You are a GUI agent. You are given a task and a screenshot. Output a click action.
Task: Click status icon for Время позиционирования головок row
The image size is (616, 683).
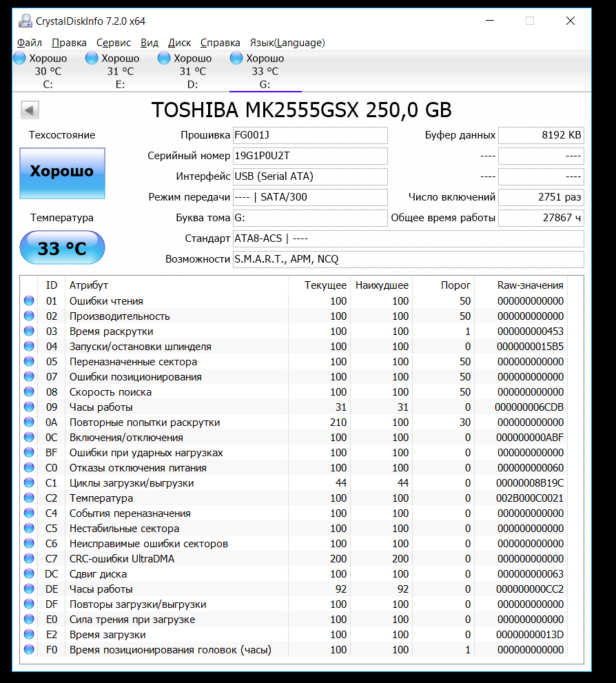(x=29, y=649)
